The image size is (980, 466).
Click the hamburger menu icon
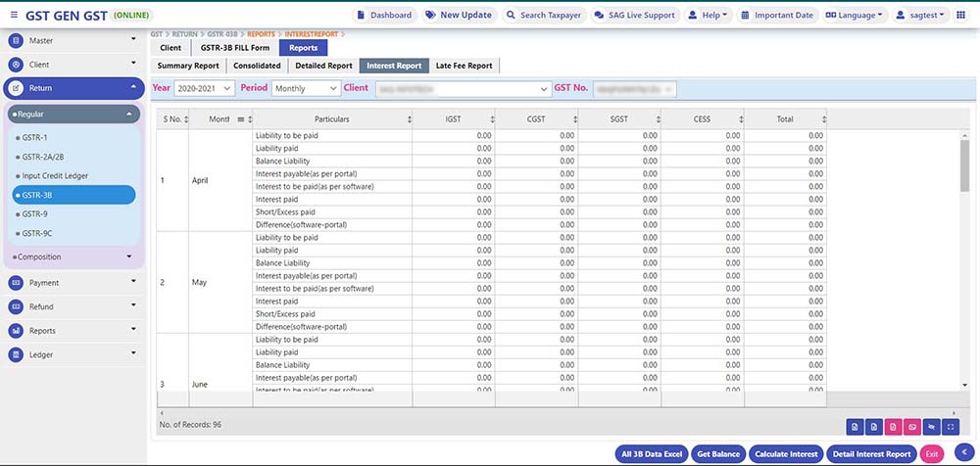pyautogui.click(x=14, y=16)
